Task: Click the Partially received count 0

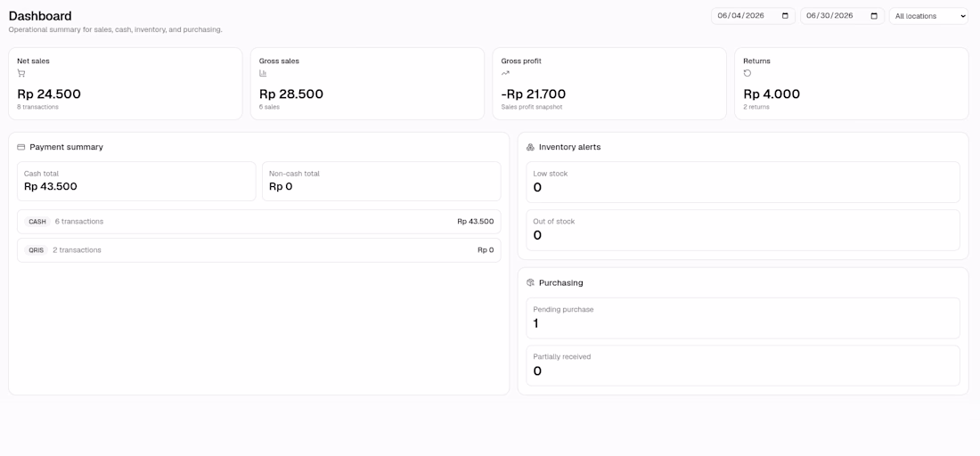Action: (x=537, y=371)
